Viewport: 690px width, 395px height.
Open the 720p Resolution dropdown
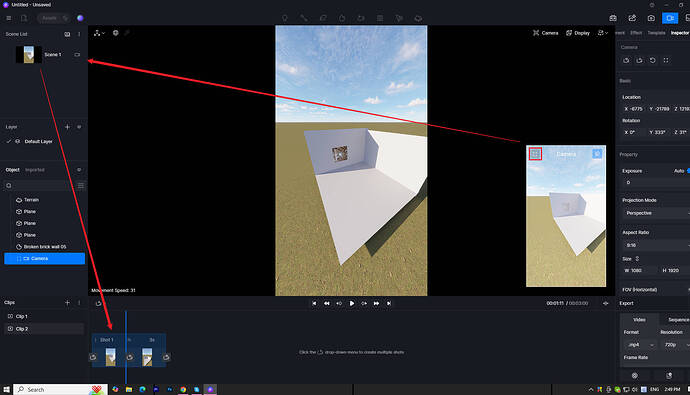675,345
